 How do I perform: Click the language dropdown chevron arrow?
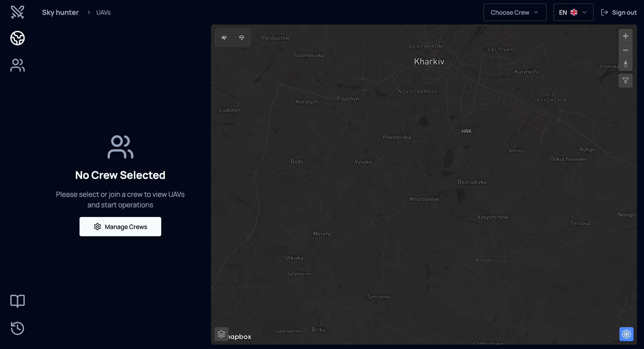[x=584, y=12]
